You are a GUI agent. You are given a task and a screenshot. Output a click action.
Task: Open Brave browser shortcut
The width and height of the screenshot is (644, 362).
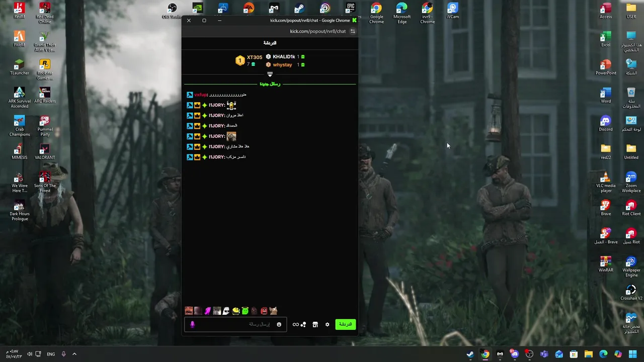tap(606, 208)
